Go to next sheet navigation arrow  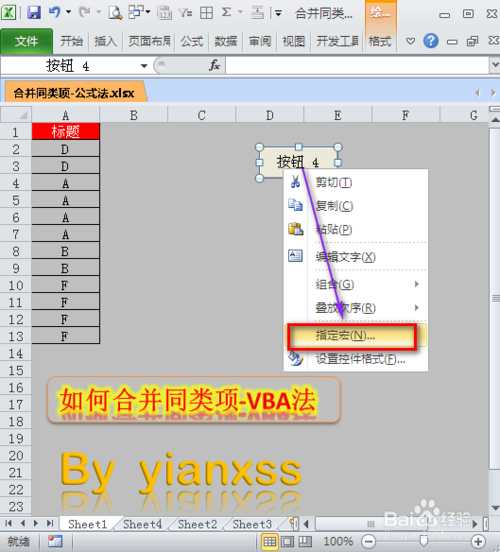tap(36, 523)
